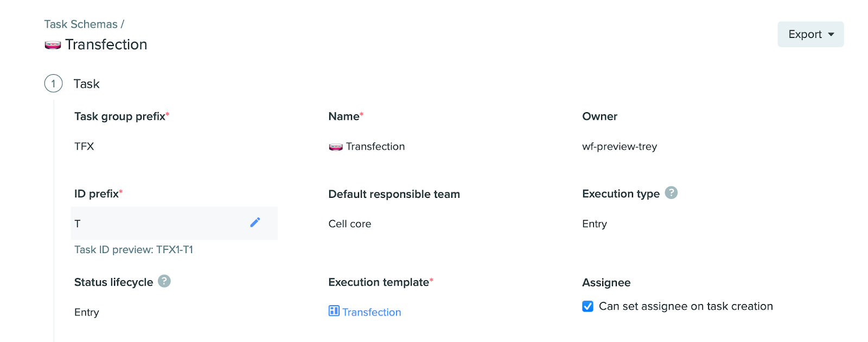The width and height of the screenshot is (868, 342).
Task: Go back to Task Schemas breadcrumb
Action: click(x=81, y=24)
